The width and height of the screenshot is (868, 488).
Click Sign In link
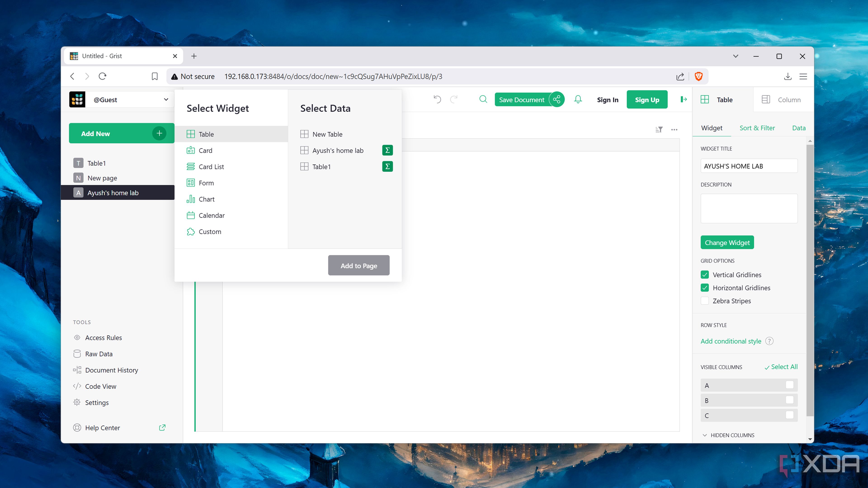pyautogui.click(x=608, y=100)
